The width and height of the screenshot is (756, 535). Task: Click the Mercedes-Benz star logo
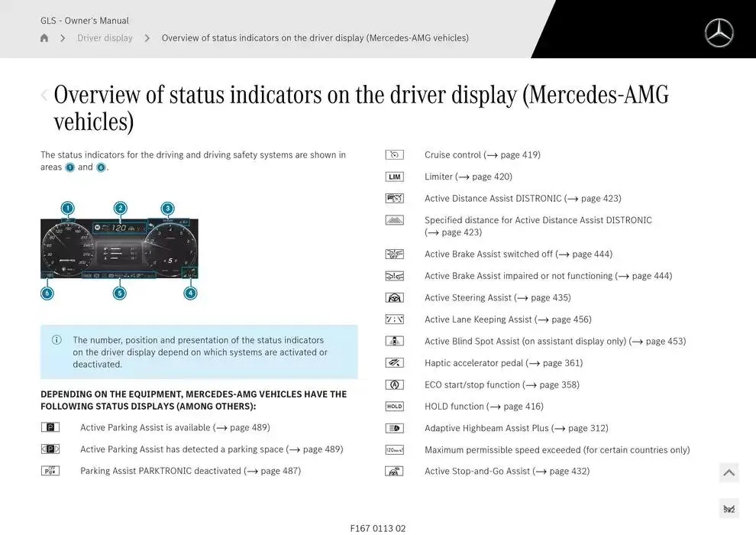719,33
